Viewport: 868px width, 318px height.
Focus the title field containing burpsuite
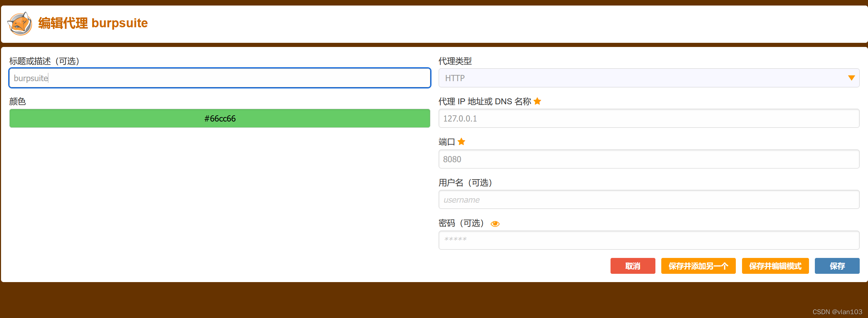coord(220,78)
